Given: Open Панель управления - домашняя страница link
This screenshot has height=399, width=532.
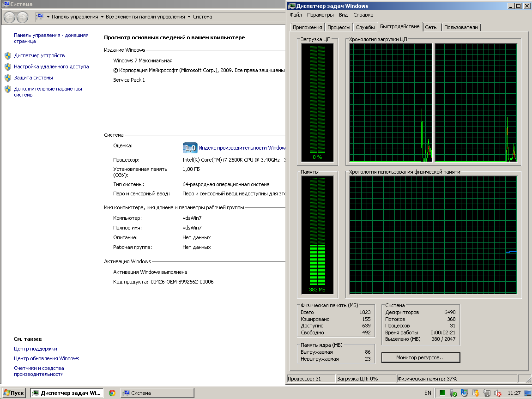Looking at the screenshot, I should (x=51, y=38).
